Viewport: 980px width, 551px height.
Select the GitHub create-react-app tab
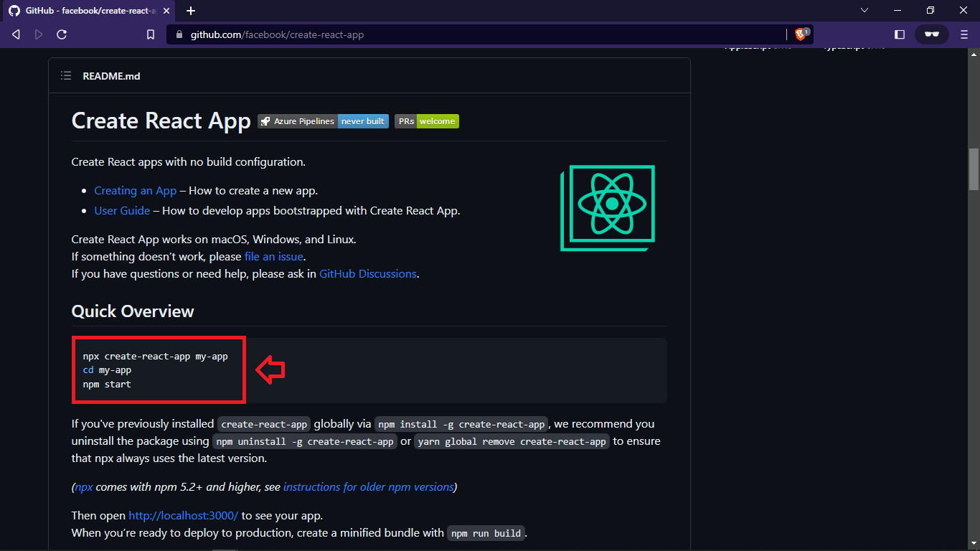(x=90, y=11)
